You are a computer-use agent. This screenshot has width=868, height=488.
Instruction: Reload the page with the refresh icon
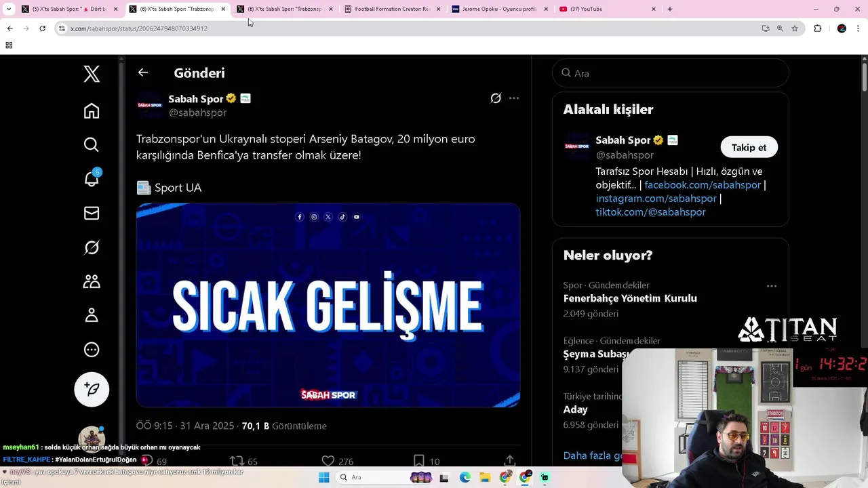point(42,28)
